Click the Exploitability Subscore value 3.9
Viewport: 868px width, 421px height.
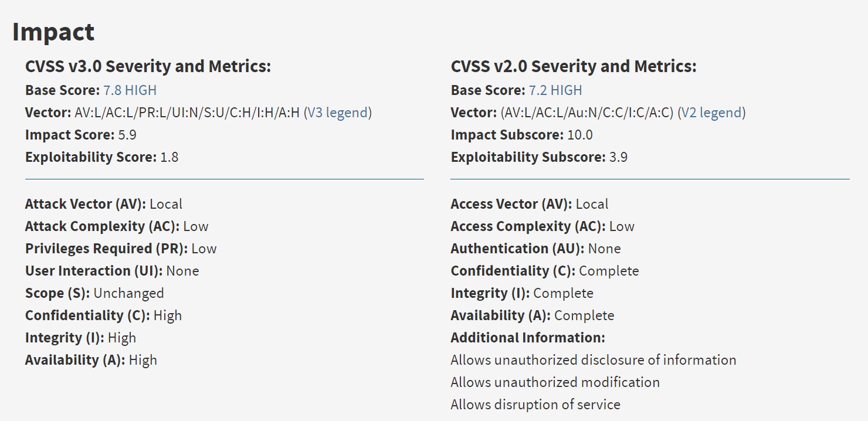[618, 157]
